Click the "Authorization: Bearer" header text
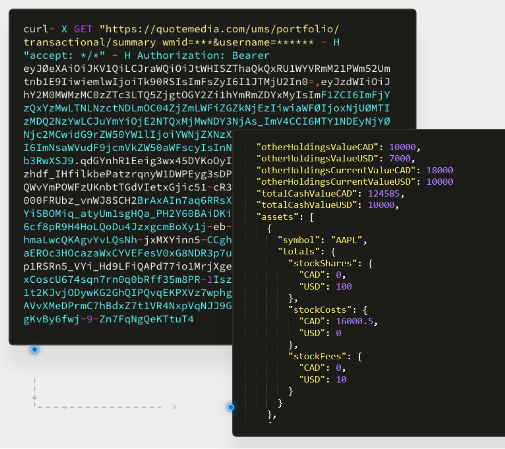 203,56
